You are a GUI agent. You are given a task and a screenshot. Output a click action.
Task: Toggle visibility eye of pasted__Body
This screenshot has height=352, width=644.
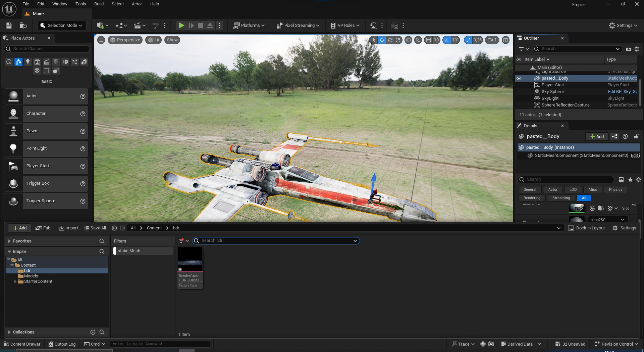coord(519,78)
